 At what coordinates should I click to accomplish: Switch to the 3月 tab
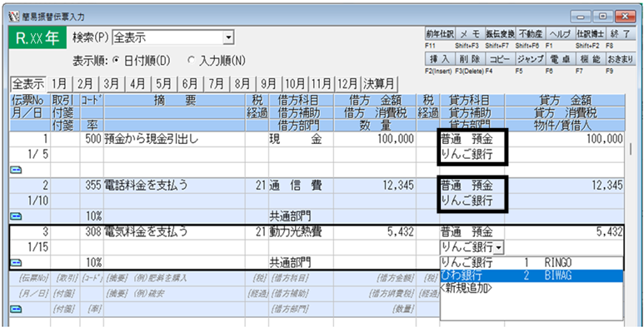click(112, 85)
